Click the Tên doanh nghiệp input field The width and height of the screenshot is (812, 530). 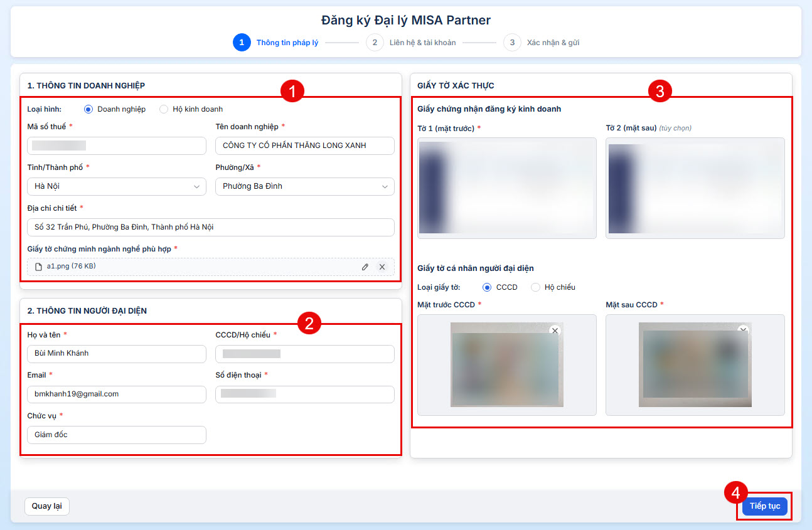(305, 146)
